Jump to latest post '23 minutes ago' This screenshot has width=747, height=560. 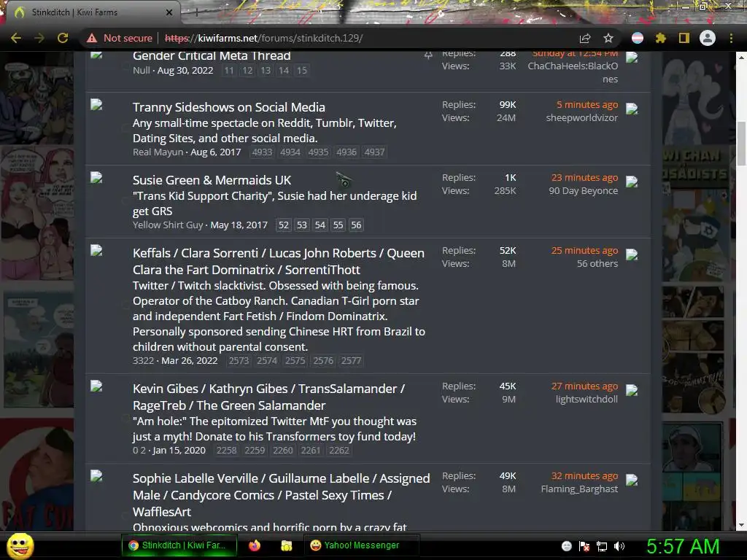click(x=584, y=177)
